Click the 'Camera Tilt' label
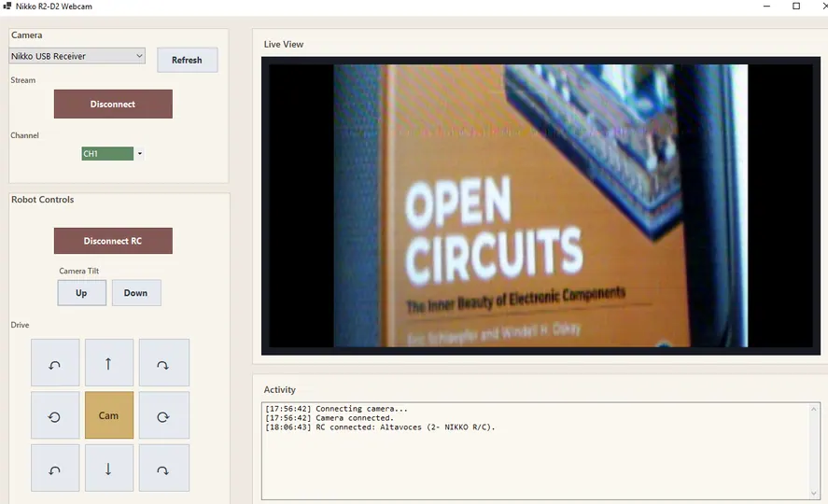The image size is (828, 504). pyautogui.click(x=79, y=271)
